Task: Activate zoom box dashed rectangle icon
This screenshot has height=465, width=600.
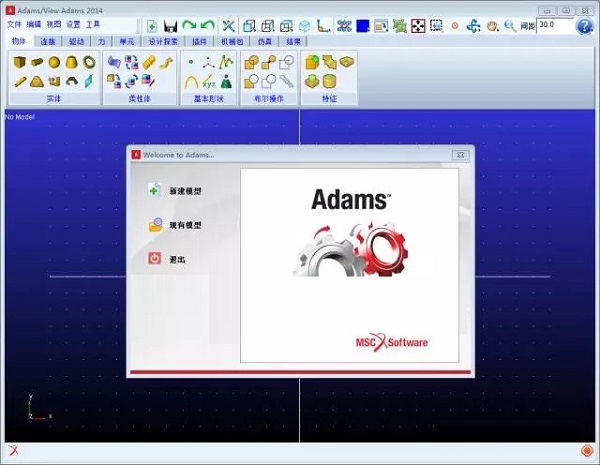Action: 436,26
